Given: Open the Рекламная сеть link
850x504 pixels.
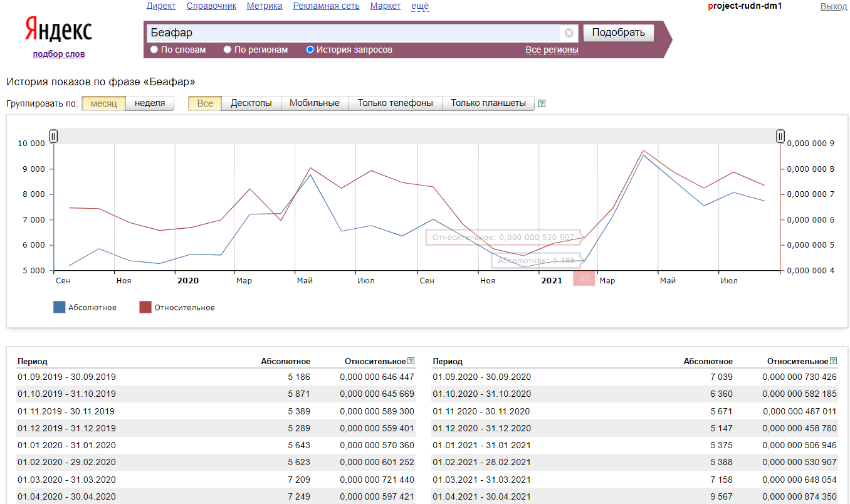Looking at the screenshot, I should (x=327, y=6).
